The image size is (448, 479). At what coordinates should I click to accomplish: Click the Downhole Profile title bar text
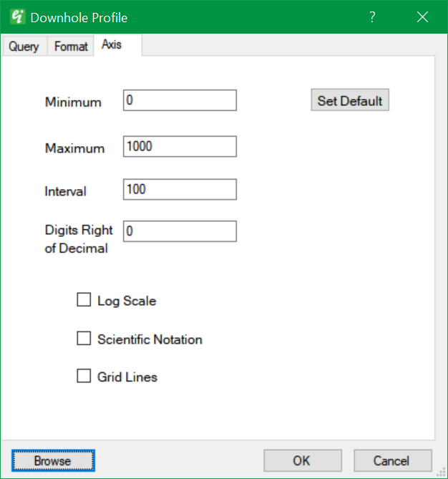[x=79, y=17]
